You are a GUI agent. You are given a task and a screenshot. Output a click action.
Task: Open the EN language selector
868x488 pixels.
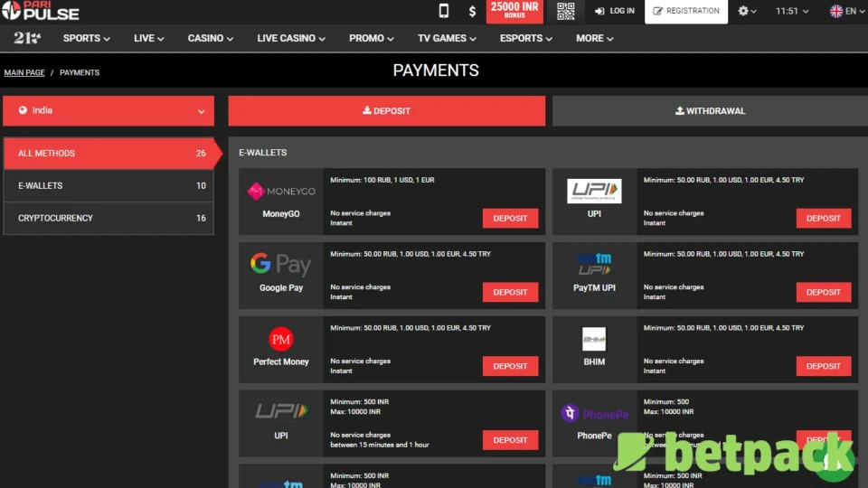pos(847,11)
